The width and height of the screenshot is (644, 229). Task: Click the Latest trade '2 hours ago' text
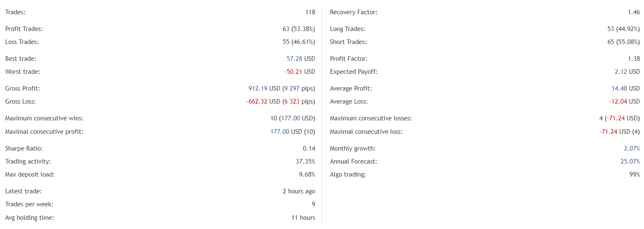pos(299,191)
